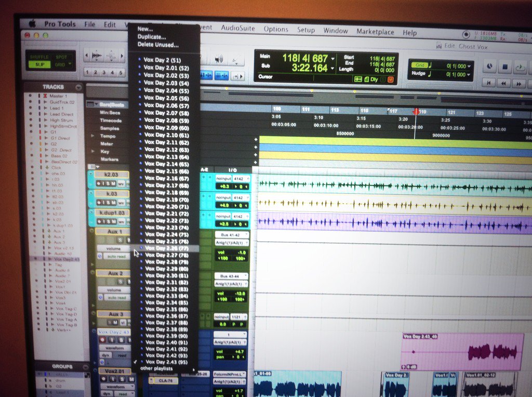The image size is (532, 397).
Task: Open Grid value dropdown
Action: (x=469, y=66)
